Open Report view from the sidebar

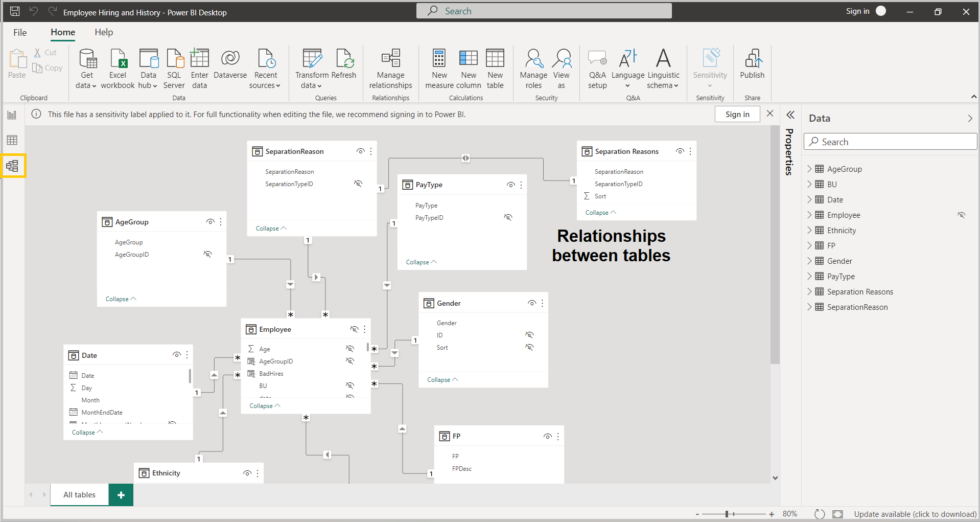pyautogui.click(x=12, y=115)
